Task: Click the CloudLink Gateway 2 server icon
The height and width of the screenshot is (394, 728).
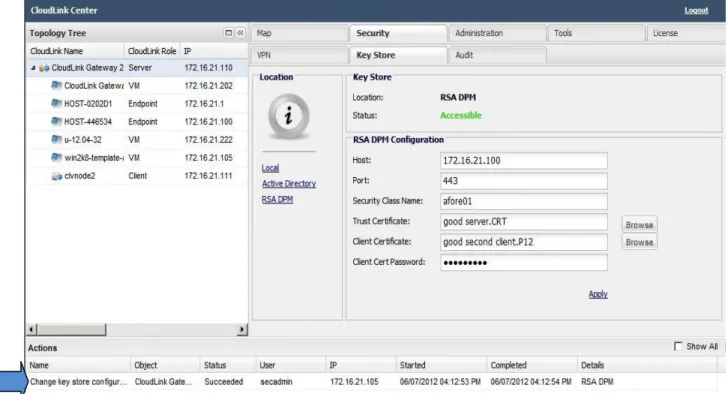Action: point(44,68)
